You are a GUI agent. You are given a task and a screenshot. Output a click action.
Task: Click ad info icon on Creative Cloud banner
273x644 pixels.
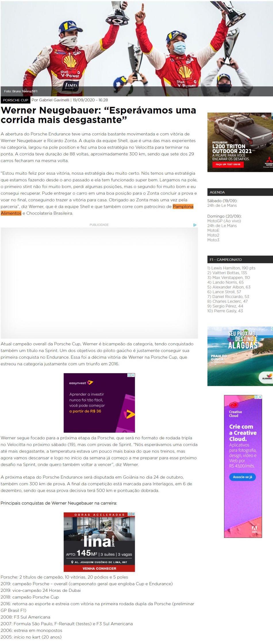click(256, 397)
